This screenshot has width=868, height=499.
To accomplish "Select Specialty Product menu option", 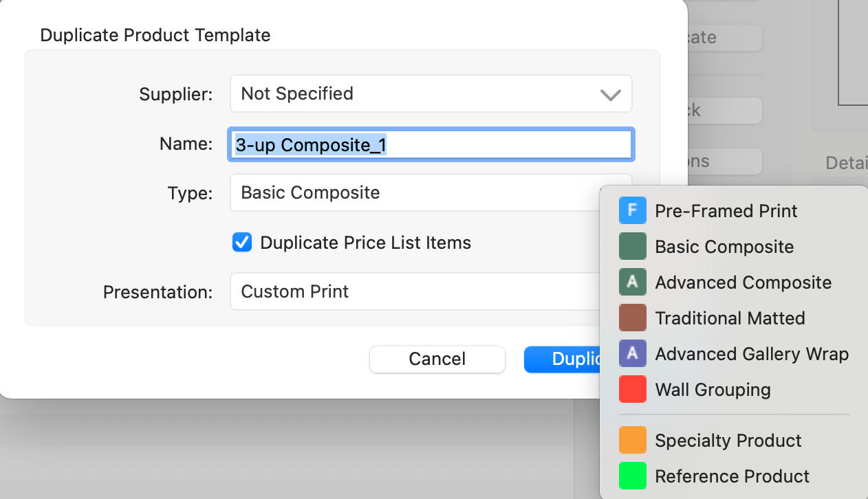I will (728, 441).
